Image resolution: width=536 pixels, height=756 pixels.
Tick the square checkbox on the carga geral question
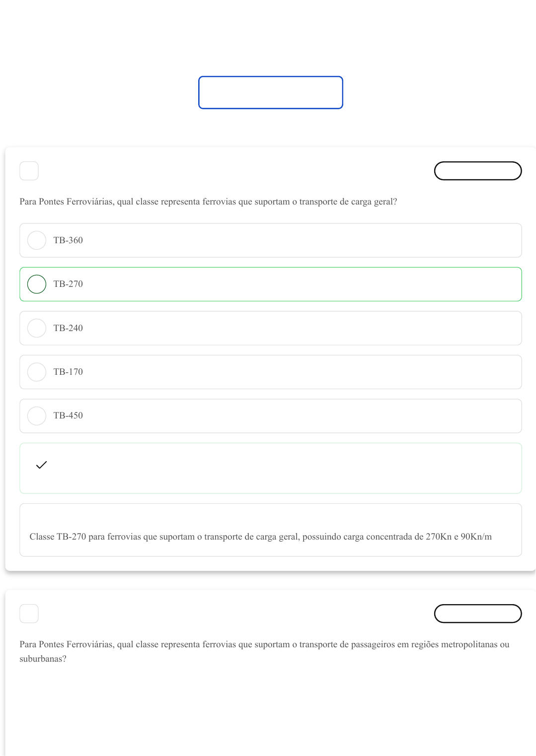click(x=29, y=171)
